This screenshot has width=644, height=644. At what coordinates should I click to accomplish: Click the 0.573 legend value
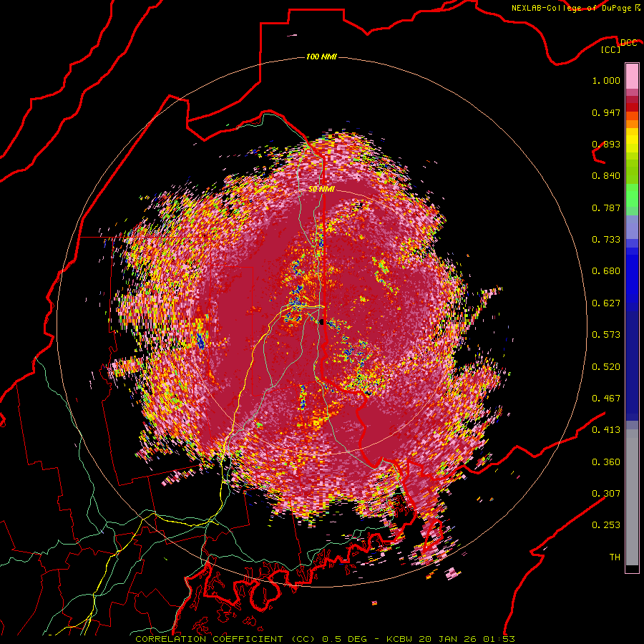click(606, 335)
